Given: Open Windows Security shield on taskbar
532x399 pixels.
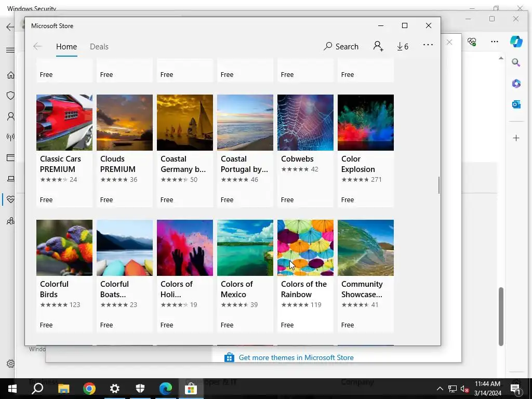Looking at the screenshot, I should coord(140,389).
